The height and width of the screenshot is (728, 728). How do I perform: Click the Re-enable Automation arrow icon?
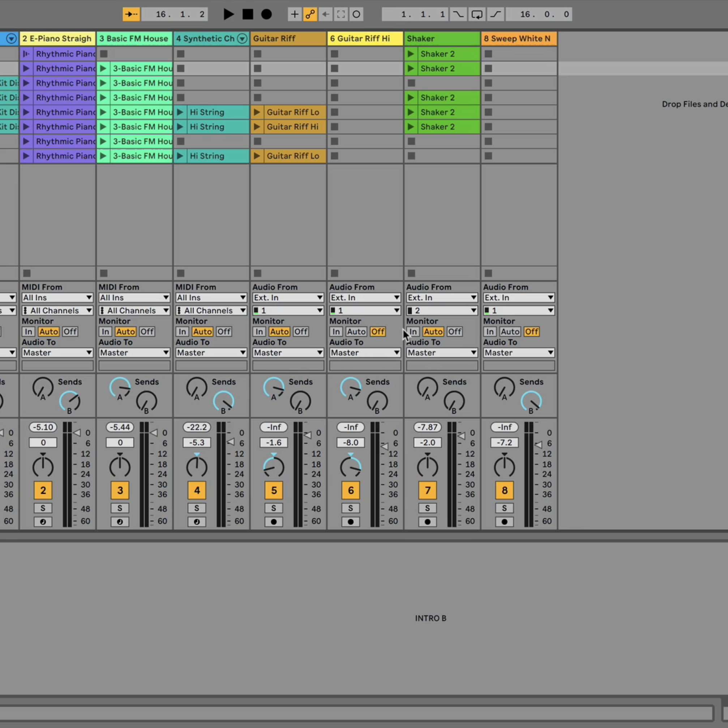[x=326, y=14]
